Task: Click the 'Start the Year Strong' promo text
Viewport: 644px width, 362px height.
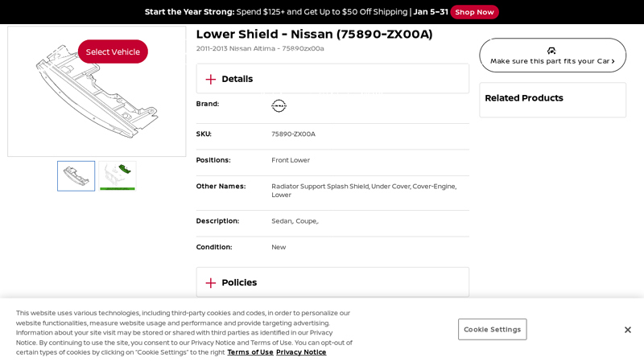Action: tap(189, 12)
